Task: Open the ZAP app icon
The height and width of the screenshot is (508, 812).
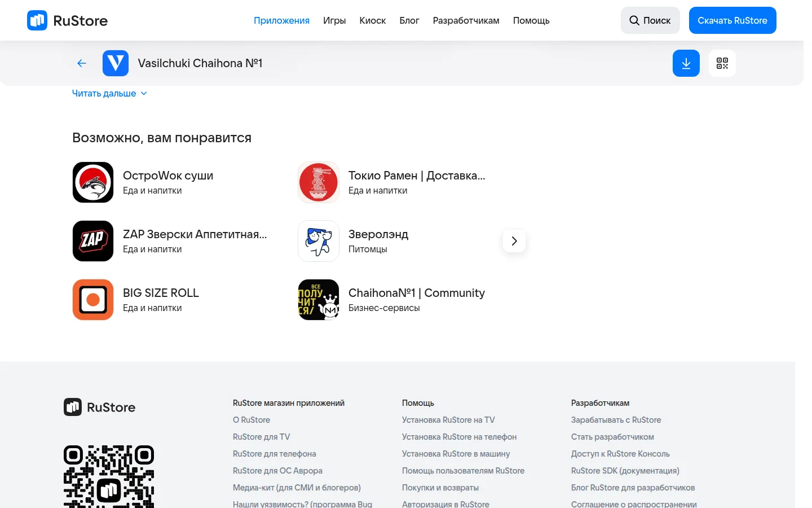Action: pyautogui.click(x=93, y=241)
